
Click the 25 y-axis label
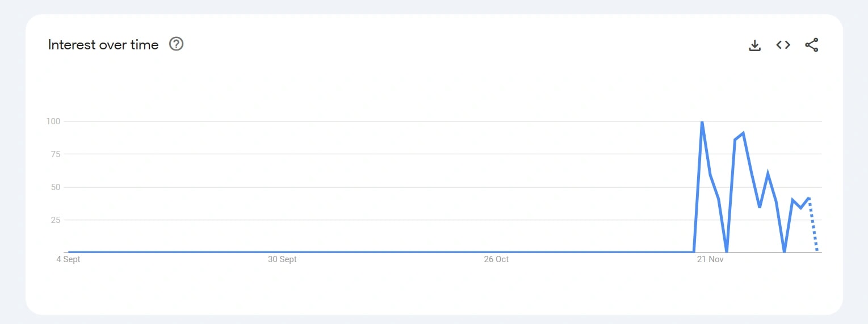56,220
